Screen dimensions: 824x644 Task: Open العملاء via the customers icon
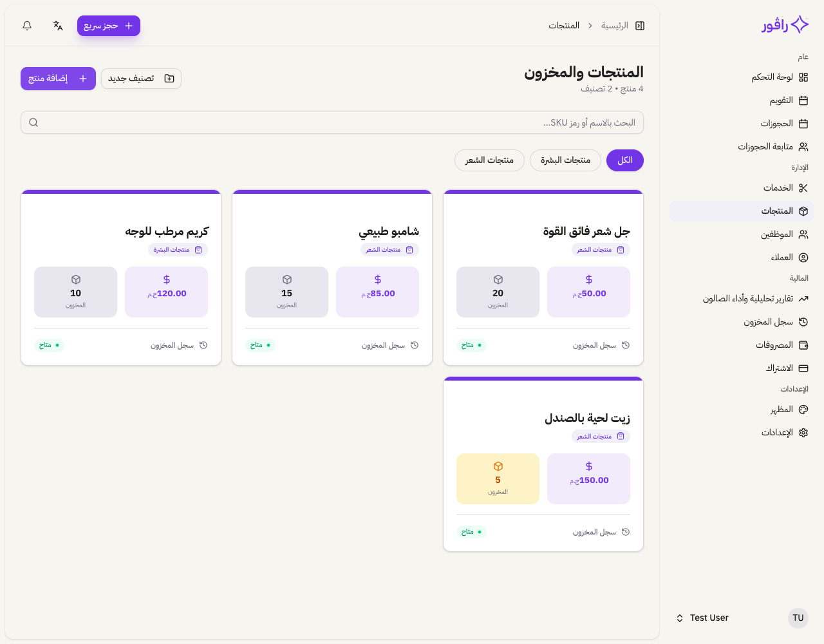point(803,257)
